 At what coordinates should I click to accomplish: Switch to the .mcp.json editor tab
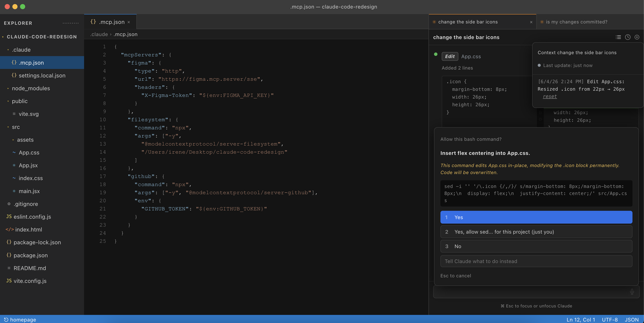111,22
